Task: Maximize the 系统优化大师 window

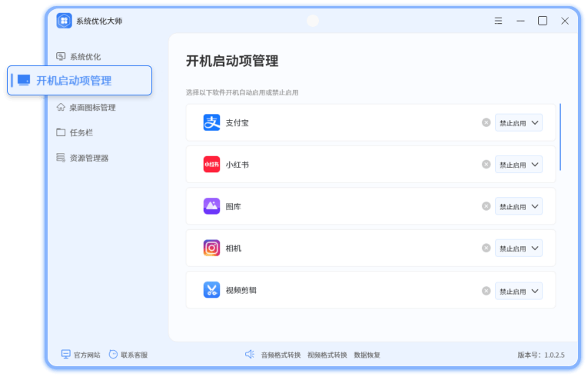Action: 542,21
